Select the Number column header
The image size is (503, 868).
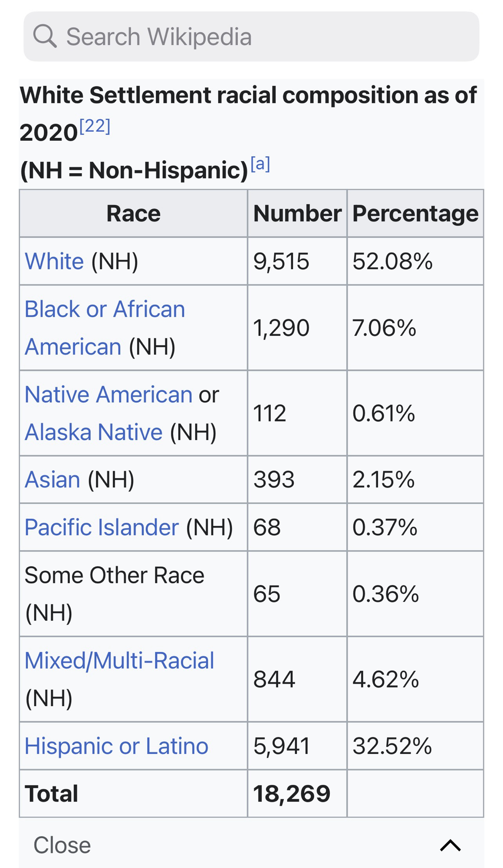point(297,214)
